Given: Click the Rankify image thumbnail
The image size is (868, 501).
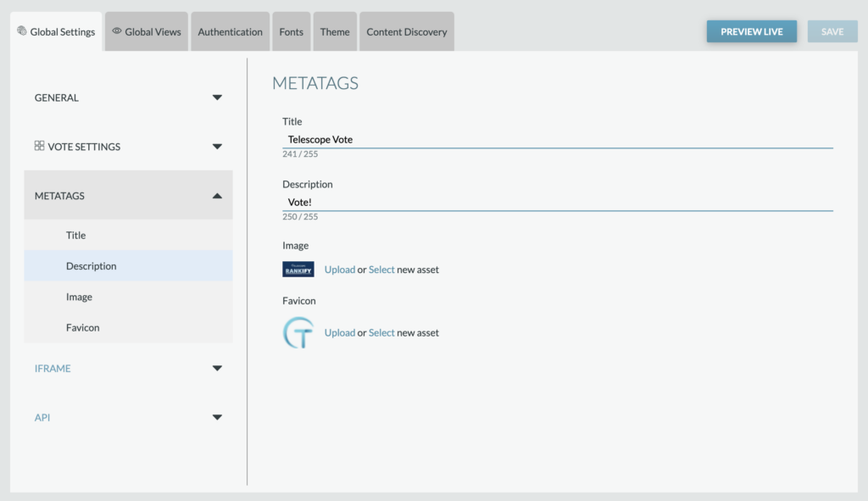Looking at the screenshot, I should coord(298,269).
